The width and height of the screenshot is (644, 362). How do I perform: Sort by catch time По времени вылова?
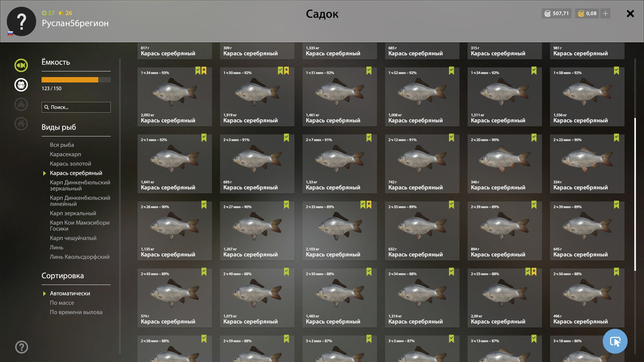coord(76,312)
